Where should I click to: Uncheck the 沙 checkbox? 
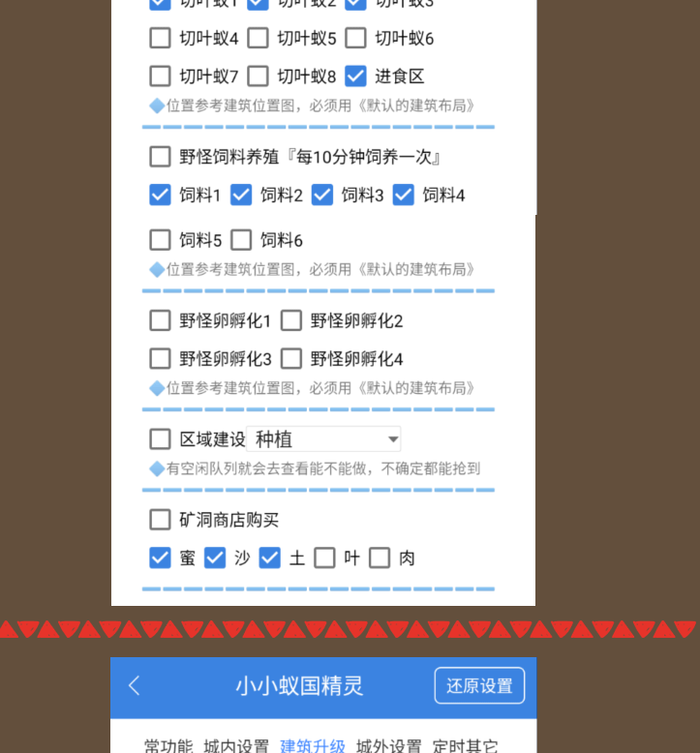point(215,558)
